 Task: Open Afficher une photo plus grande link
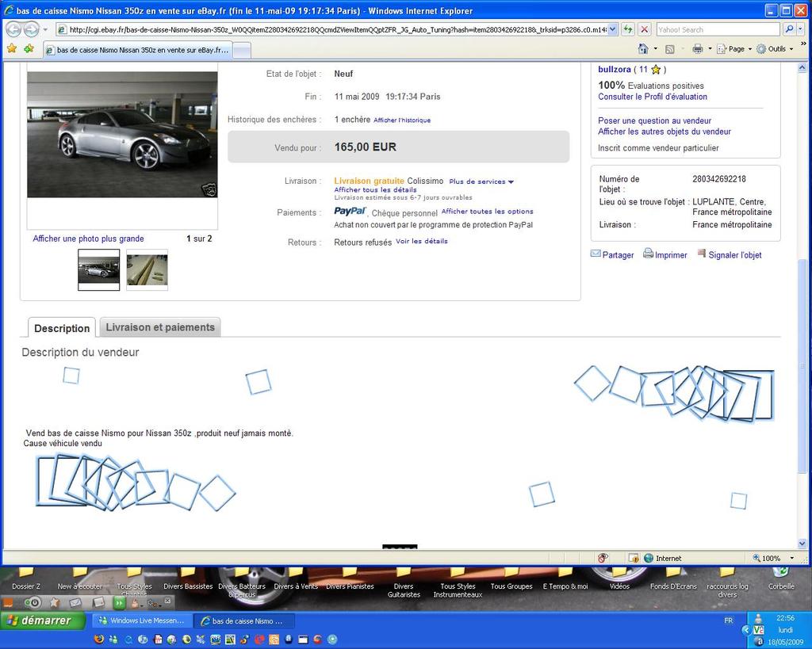click(88, 239)
